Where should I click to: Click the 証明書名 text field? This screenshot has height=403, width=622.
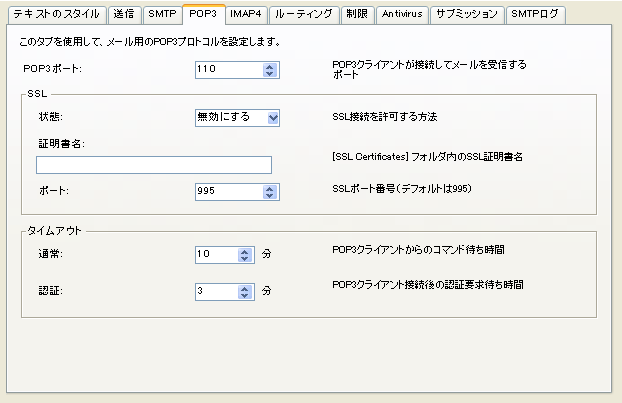tap(154, 165)
